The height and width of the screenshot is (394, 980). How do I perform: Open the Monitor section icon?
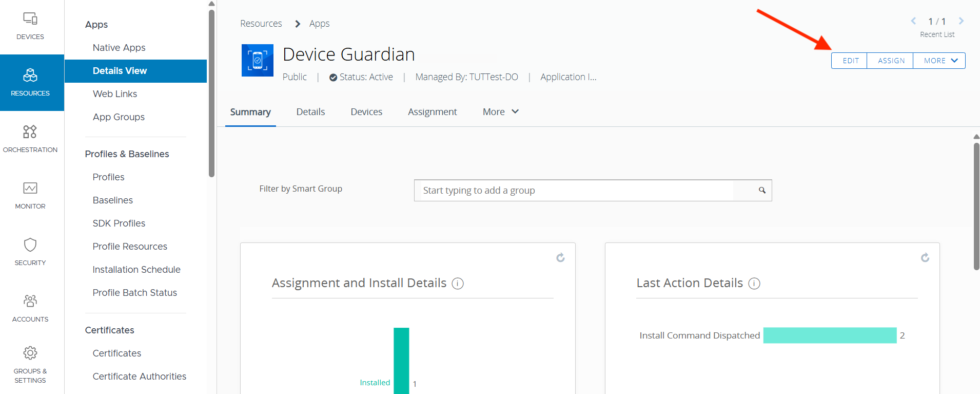click(x=30, y=189)
